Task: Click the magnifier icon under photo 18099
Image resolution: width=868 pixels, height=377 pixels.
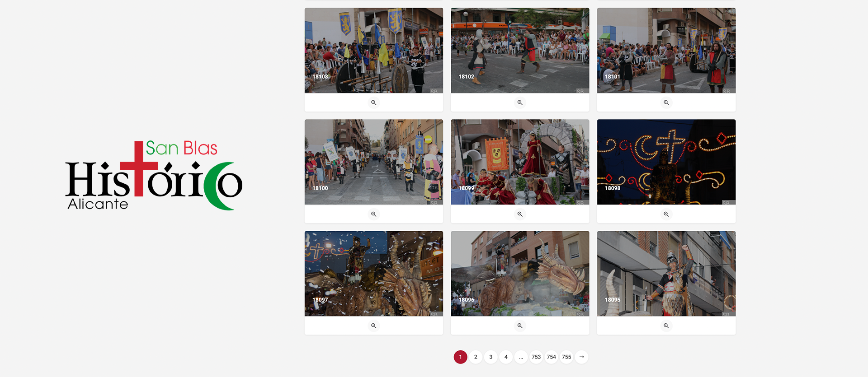Action: coord(520,214)
